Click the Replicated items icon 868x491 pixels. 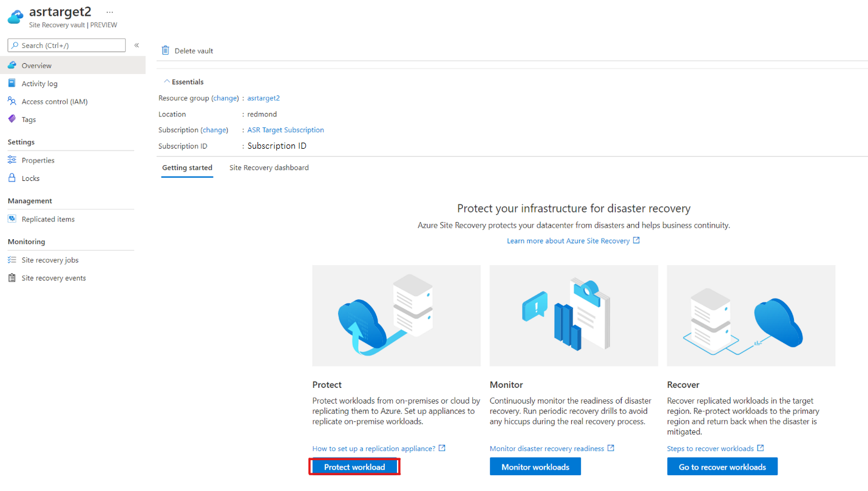[12, 218]
